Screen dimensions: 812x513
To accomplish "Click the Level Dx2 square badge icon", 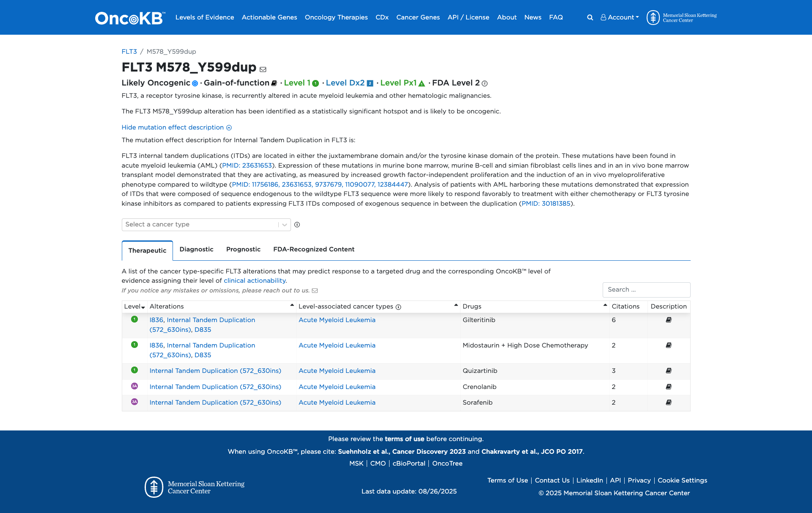I will pyautogui.click(x=370, y=83).
